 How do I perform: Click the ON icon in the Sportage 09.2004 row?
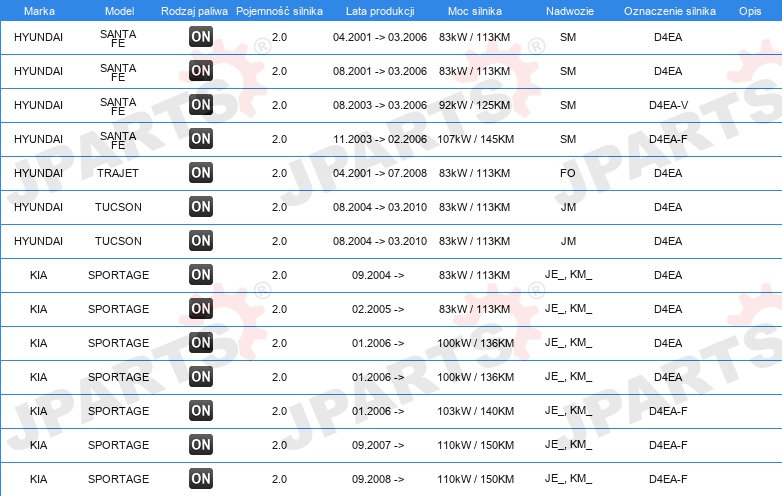201,275
